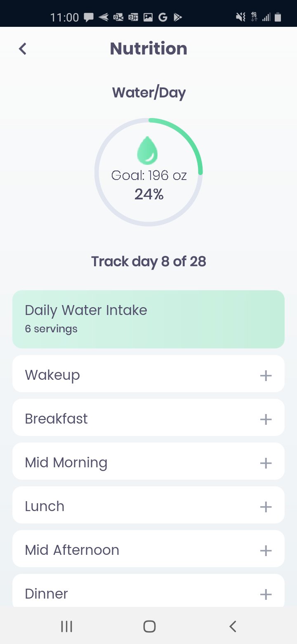This screenshot has width=297, height=644.
Task: Tap the Track day 8 of 28 text
Action: pyautogui.click(x=148, y=262)
